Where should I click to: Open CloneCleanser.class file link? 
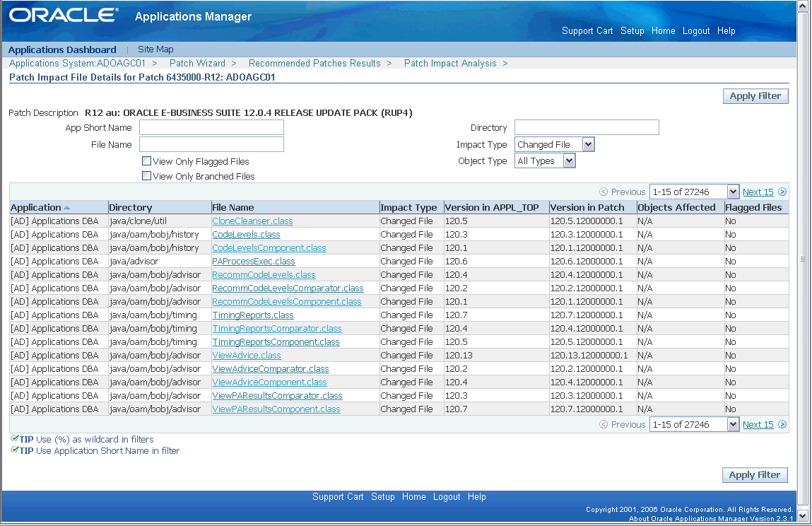pos(253,221)
